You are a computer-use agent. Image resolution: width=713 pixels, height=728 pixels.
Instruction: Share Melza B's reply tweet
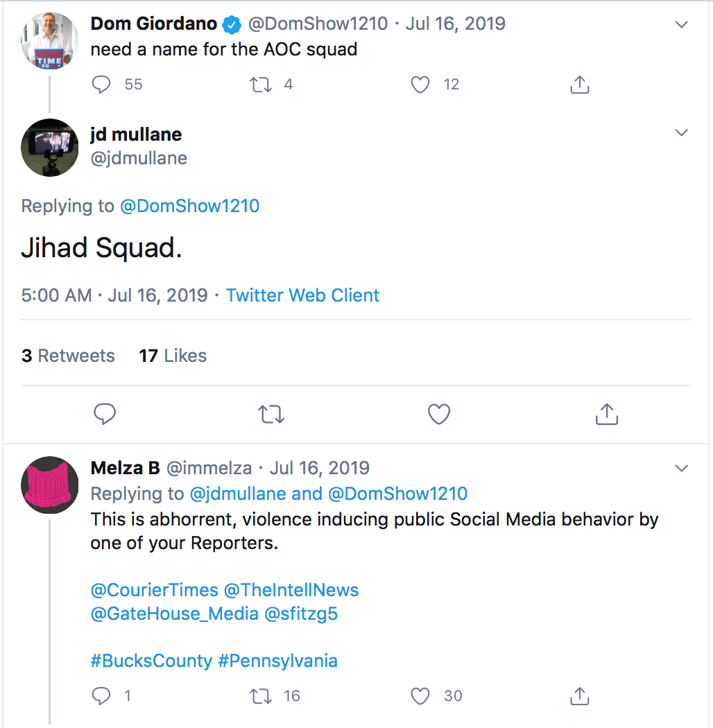coord(579,695)
